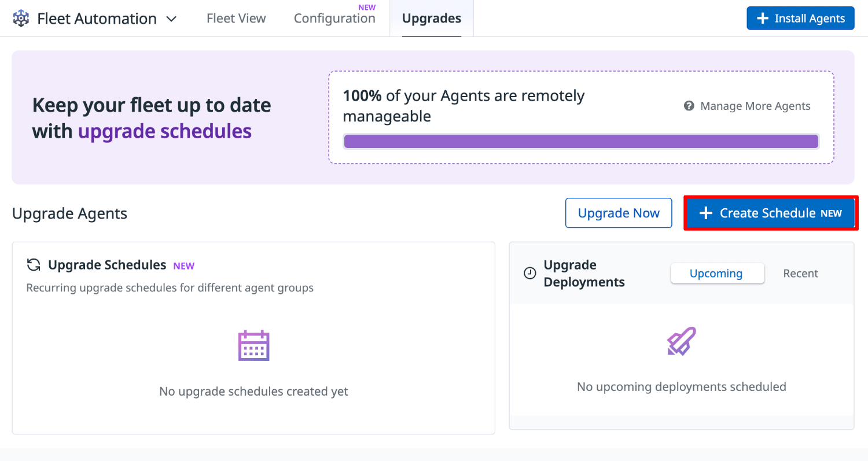
Task: Click the plus icon in Create Schedule
Action: [x=705, y=213]
